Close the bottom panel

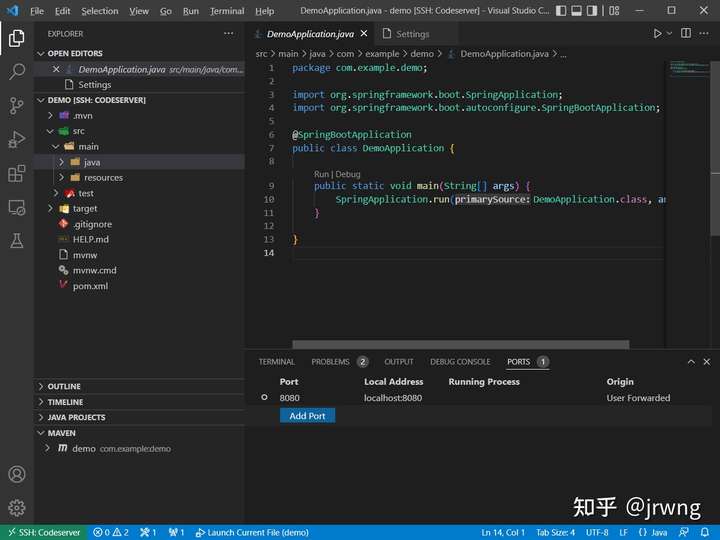point(707,362)
